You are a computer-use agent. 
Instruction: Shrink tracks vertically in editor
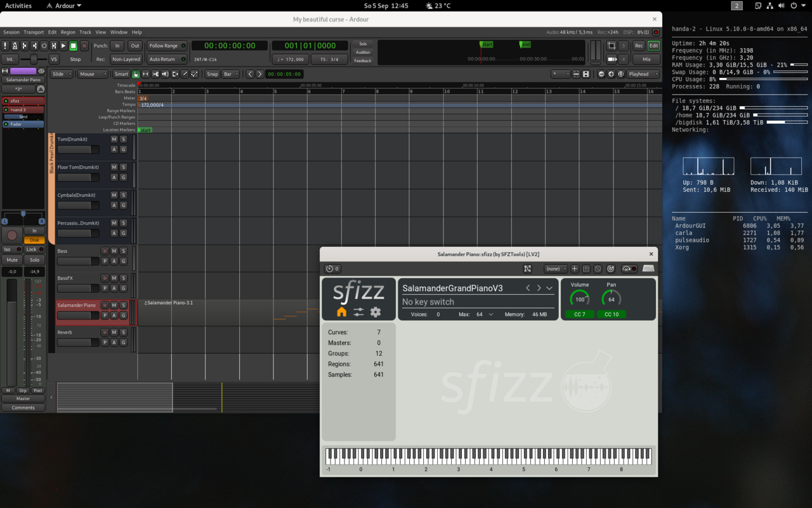[576, 74]
